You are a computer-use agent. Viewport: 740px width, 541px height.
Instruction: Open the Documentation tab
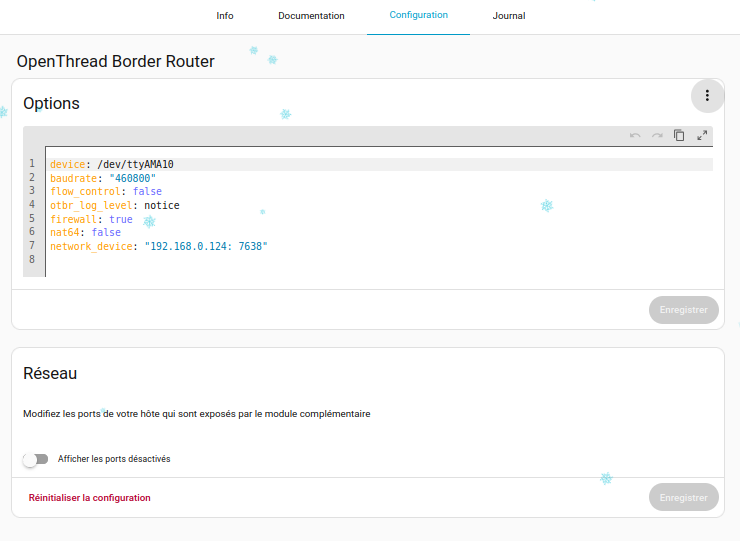click(311, 16)
